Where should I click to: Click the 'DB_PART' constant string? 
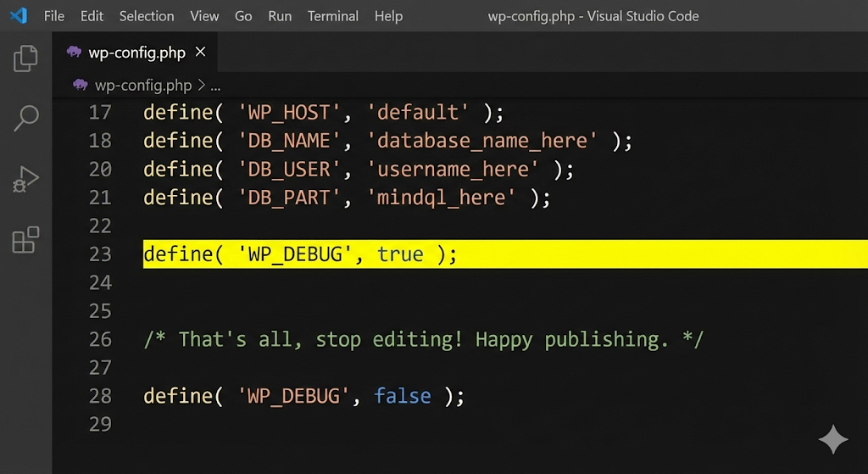coord(289,198)
